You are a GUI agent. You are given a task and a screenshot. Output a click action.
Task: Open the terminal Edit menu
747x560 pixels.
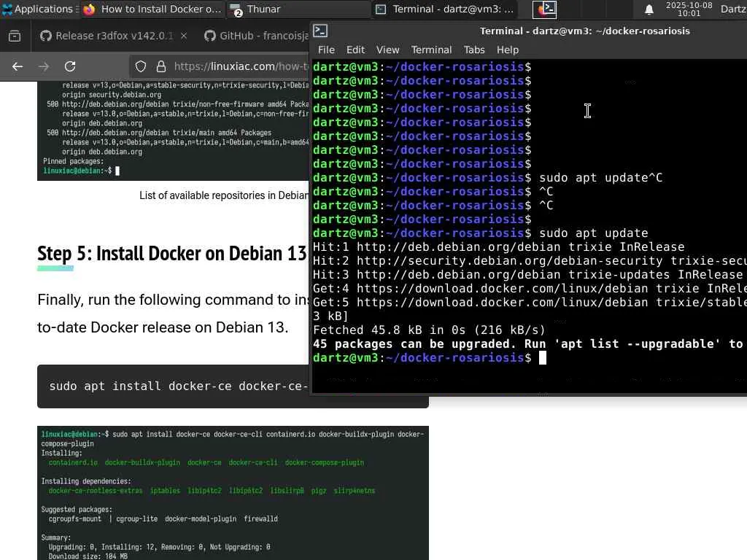[x=355, y=50]
